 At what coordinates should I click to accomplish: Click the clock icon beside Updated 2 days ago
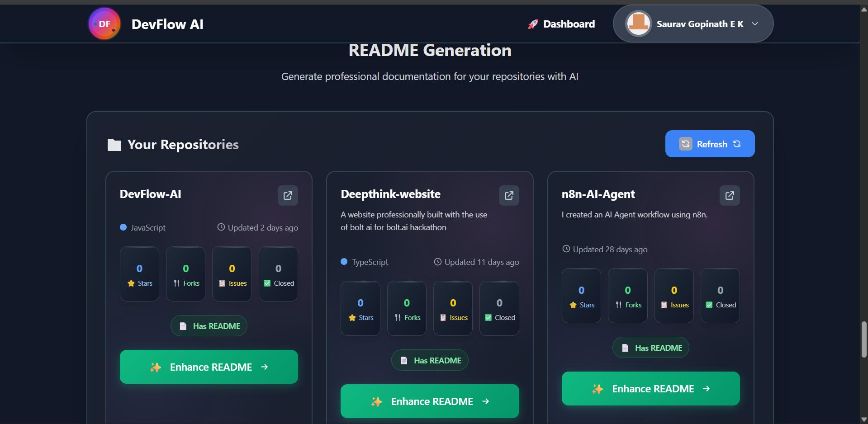[x=221, y=227]
